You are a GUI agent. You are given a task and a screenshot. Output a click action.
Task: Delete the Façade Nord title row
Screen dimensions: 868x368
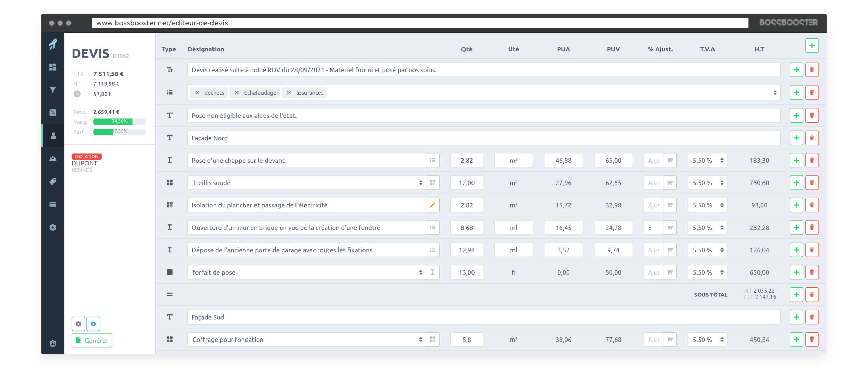812,138
